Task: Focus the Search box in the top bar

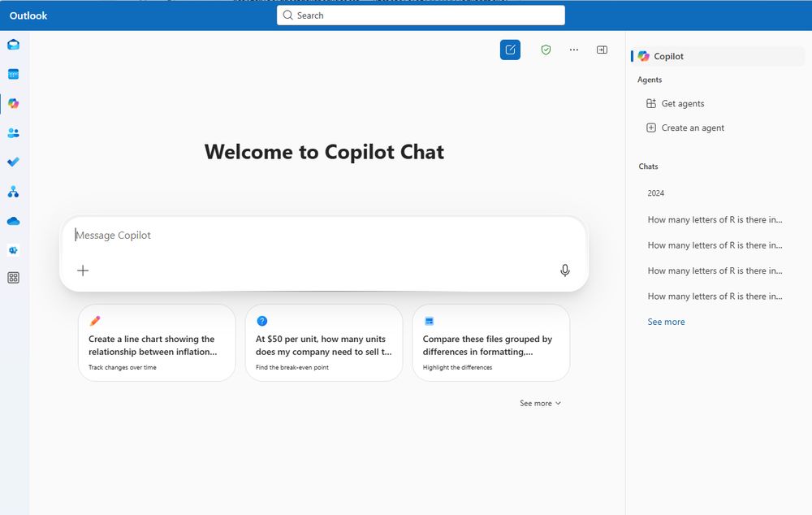Action: pos(421,15)
